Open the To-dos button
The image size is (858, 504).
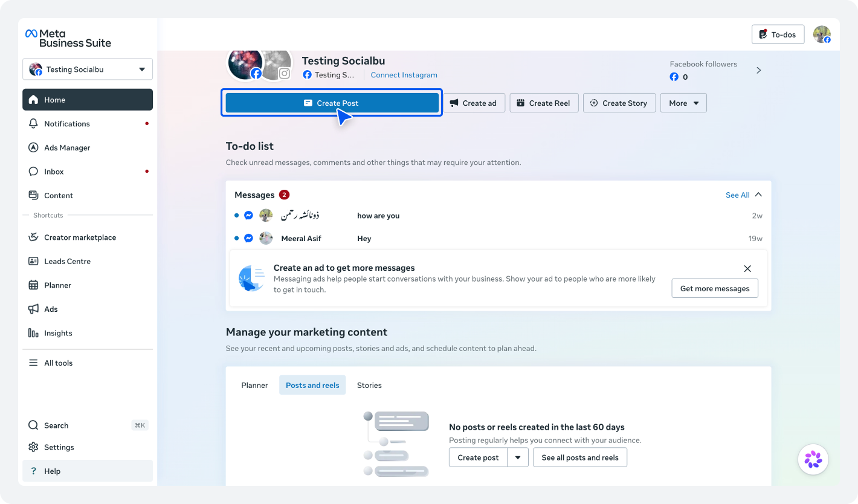tap(778, 34)
